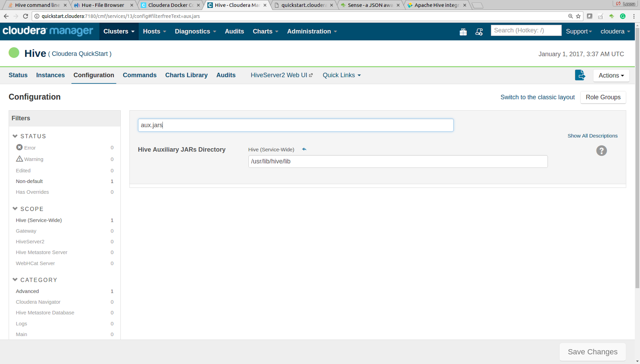Click the browser back arrow
This screenshot has width=640, height=364.
pyautogui.click(x=6, y=16)
